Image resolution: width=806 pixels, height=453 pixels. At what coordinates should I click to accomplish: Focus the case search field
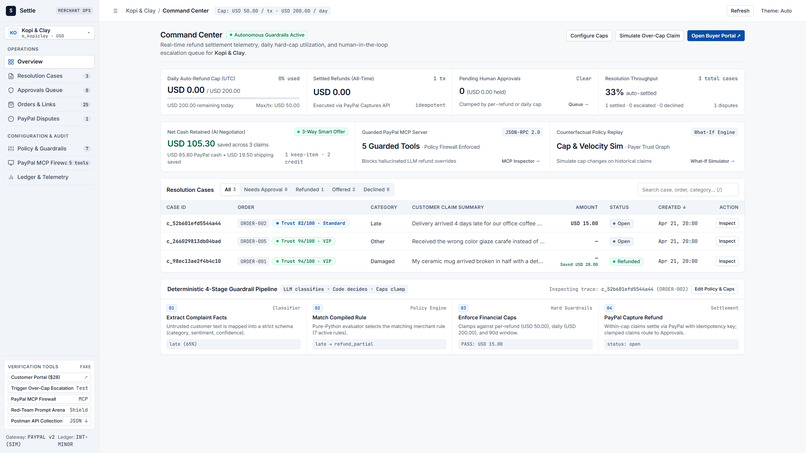pos(688,190)
